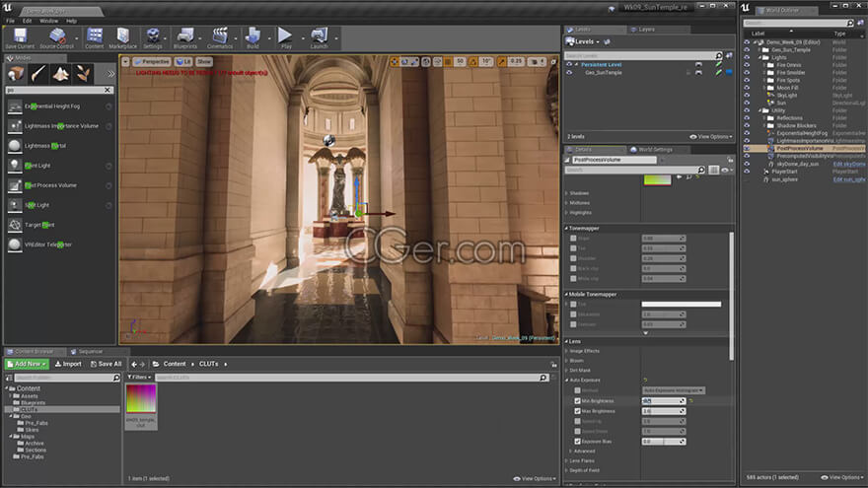868x488 pixels.
Task: Expand the Depth of Field section
Action: [566, 470]
